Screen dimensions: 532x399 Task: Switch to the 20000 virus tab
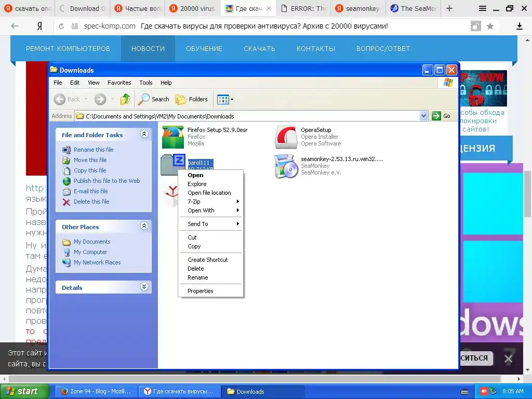(192, 8)
